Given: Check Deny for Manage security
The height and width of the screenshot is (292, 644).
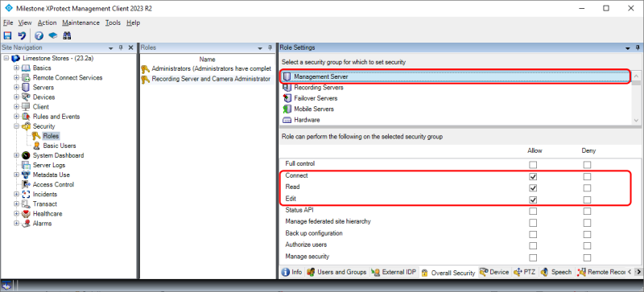Looking at the screenshot, I should coord(588,257).
